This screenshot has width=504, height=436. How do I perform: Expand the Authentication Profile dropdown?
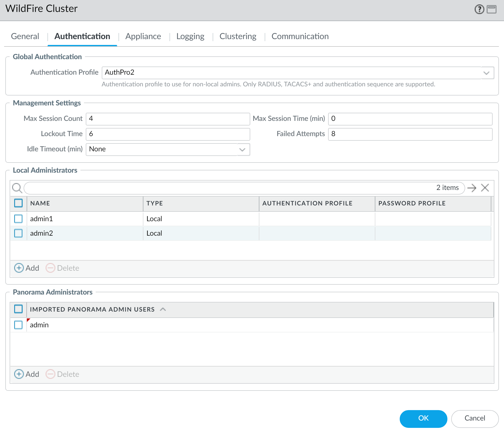(x=486, y=73)
